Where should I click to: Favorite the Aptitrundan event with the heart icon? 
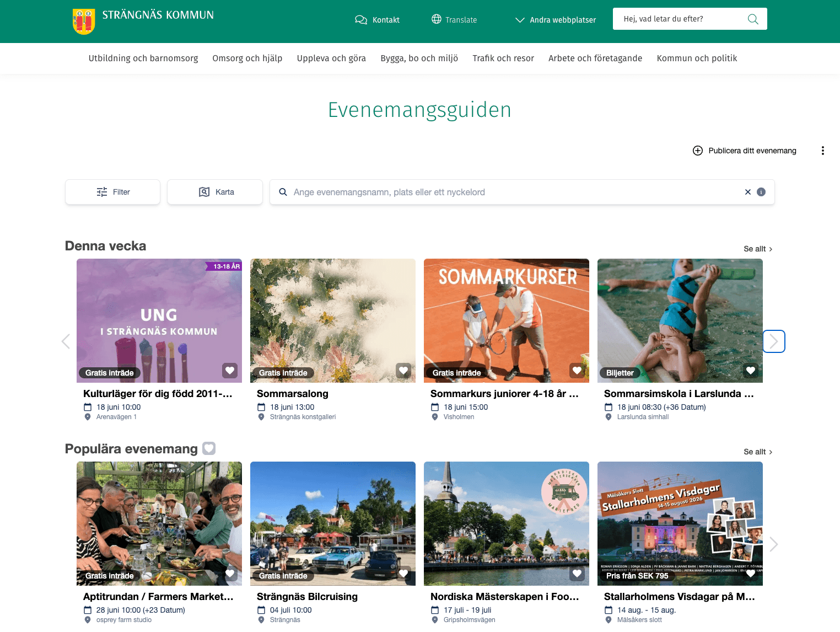point(230,574)
